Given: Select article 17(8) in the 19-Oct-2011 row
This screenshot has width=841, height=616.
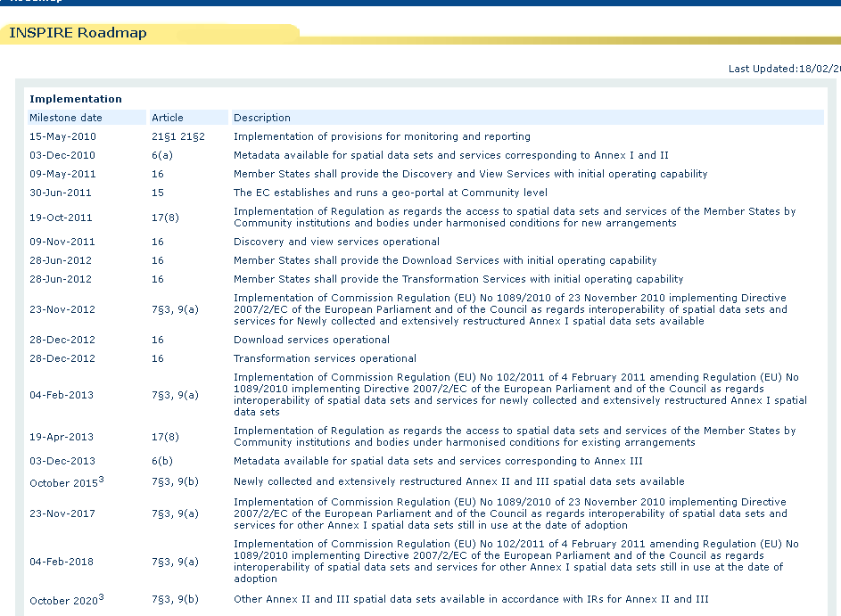Looking at the screenshot, I should pos(165,218).
